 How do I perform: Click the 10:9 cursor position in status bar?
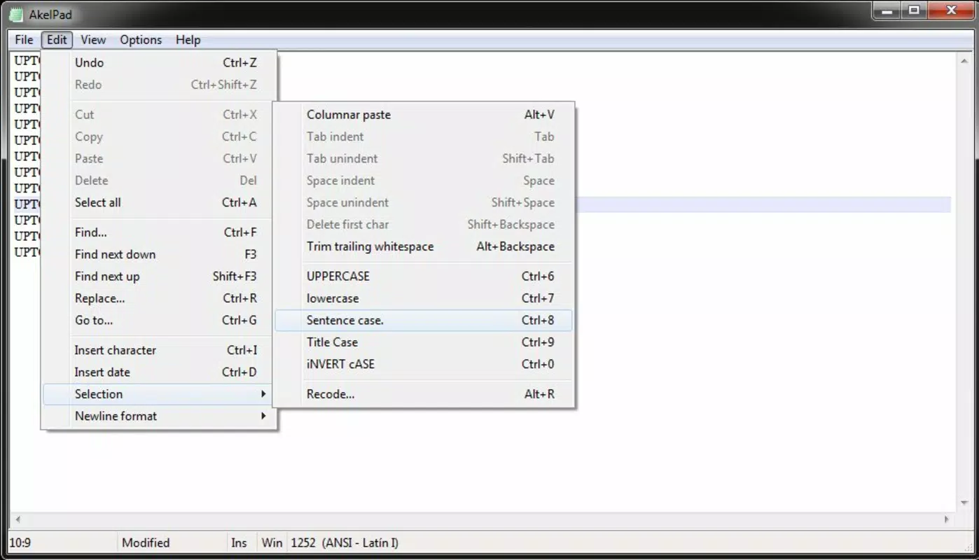20,542
